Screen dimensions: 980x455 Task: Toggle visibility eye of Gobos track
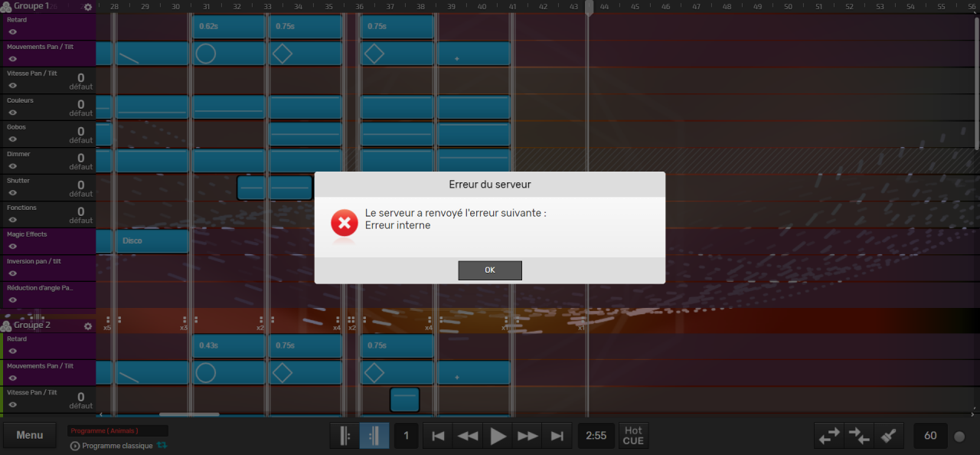(x=13, y=139)
